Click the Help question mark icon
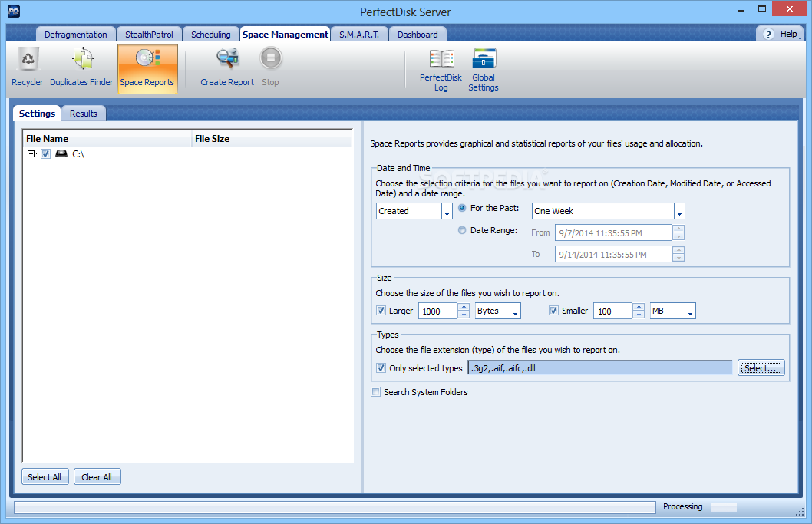The width and height of the screenshot is (812, 524). tap(768, 35)
